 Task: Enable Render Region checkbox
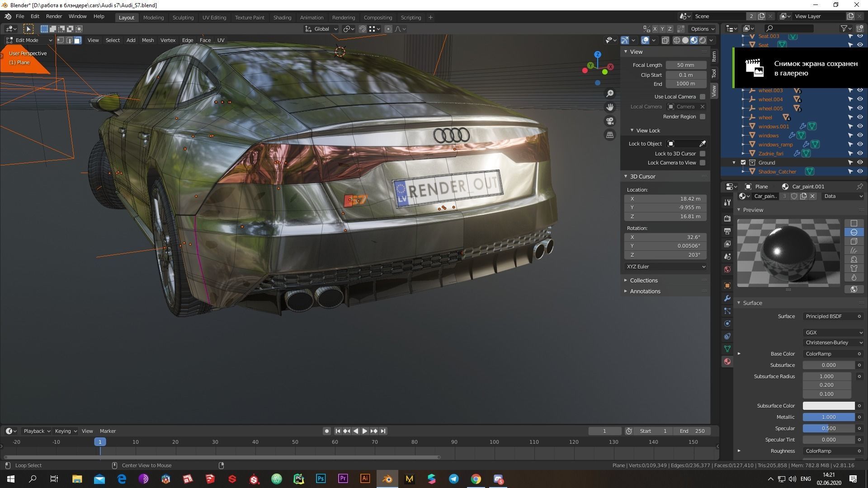pos(702,117)
